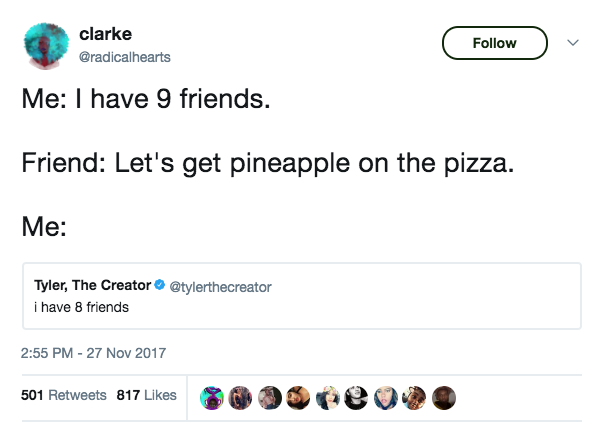Click the blue verified badge
The image size is (602, 428).
coord(159,286)
